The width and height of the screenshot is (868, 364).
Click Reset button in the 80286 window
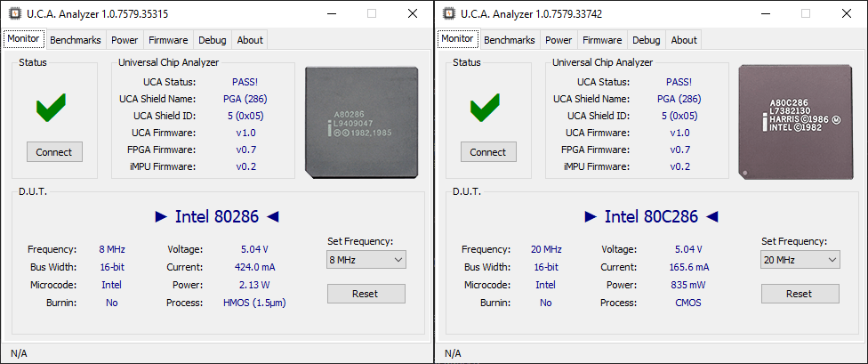click(366, 294)
